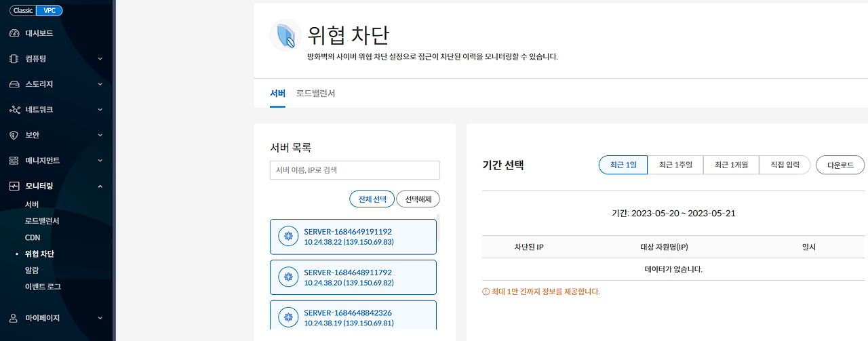Click the 기간 선택 heading
The image size is (868, 341).
click(x=503, y=165)
